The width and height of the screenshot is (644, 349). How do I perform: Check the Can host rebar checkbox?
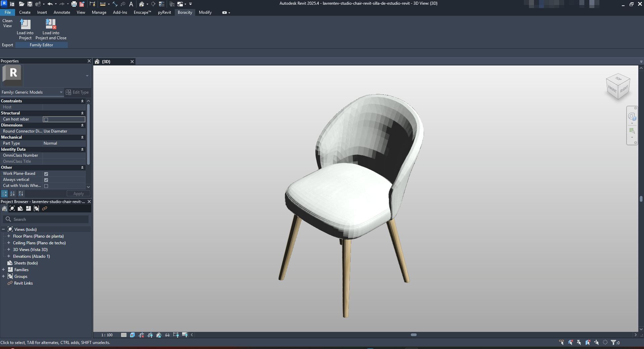(46, 119)
